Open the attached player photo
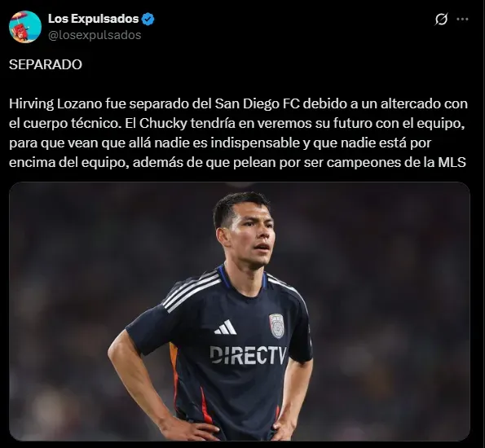The image size is (485, 448). coord(240,311)
